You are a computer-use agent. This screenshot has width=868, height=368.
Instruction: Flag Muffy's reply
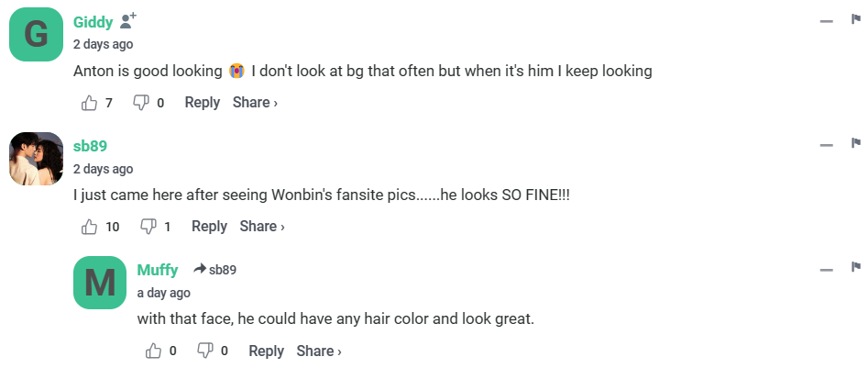(855, 268)
